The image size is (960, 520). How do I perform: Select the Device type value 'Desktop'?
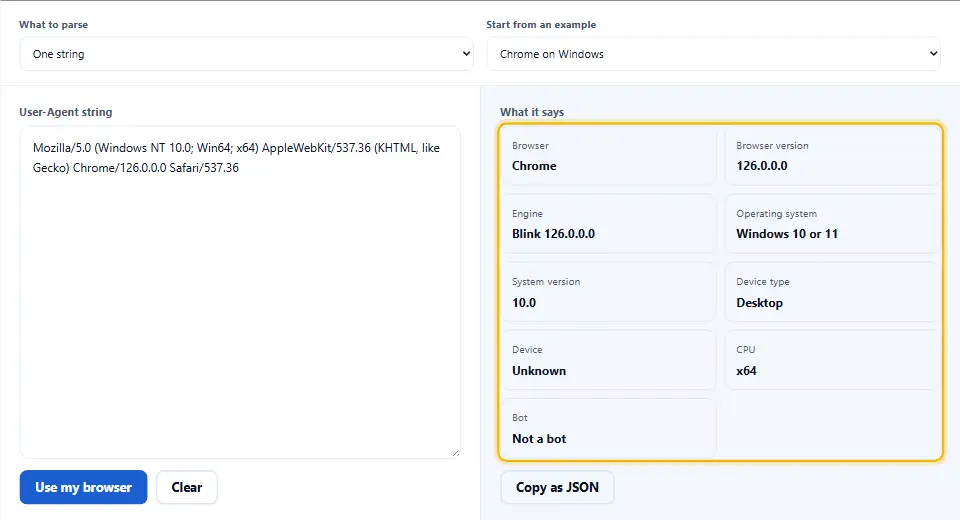pos(759,303)
